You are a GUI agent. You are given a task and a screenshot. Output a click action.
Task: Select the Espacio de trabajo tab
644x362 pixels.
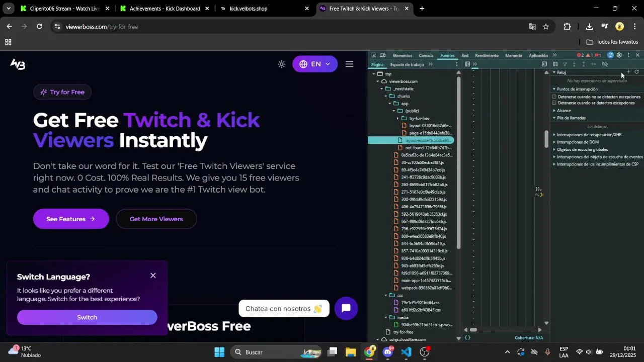click(407, 64)
